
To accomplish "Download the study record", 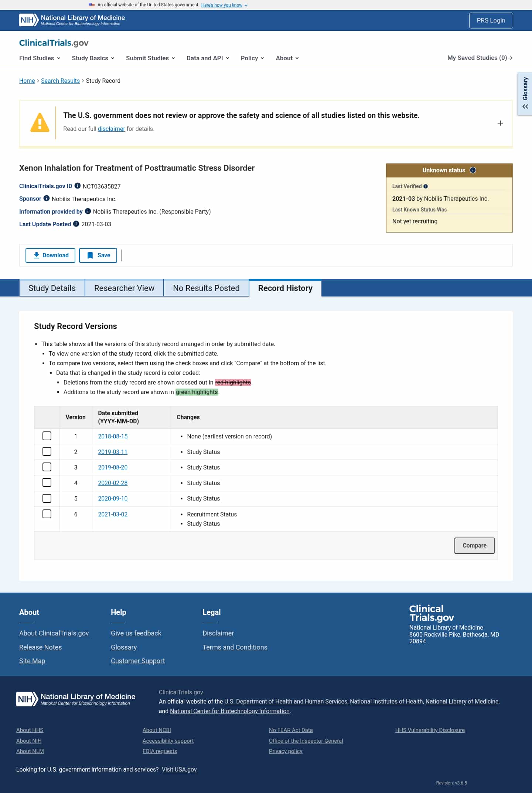I will pyautogui.click(x=50, y=255).
